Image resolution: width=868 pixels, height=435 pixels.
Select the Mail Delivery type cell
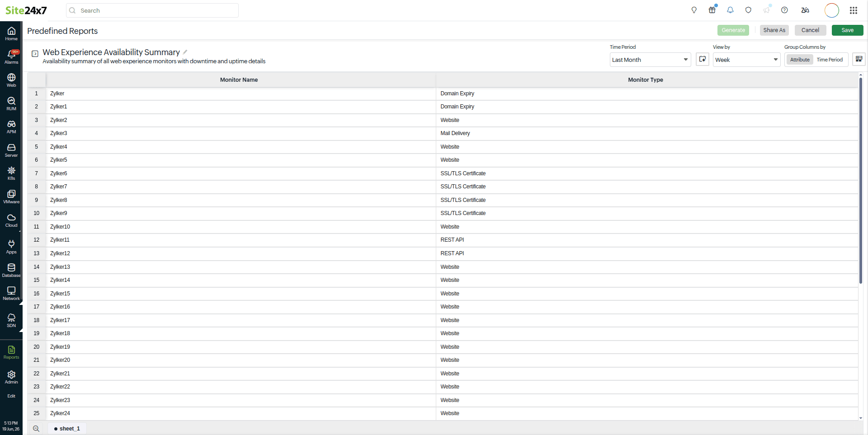click(647, 133)
